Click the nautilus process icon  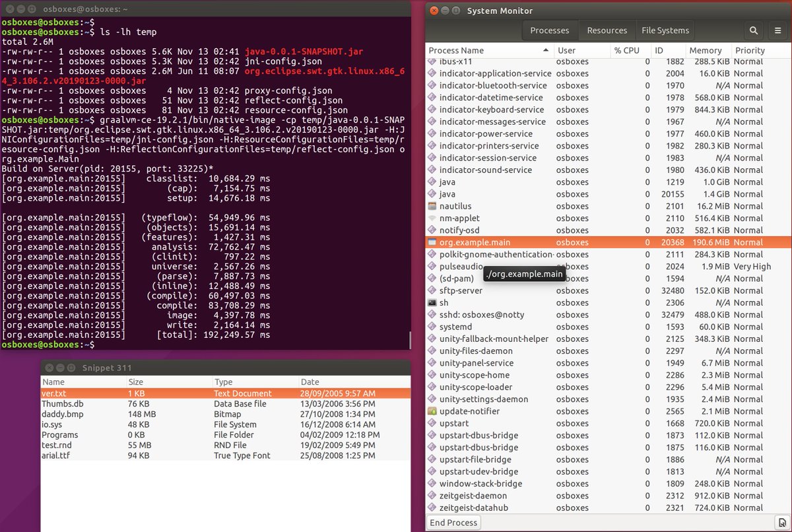pos(432,206)
